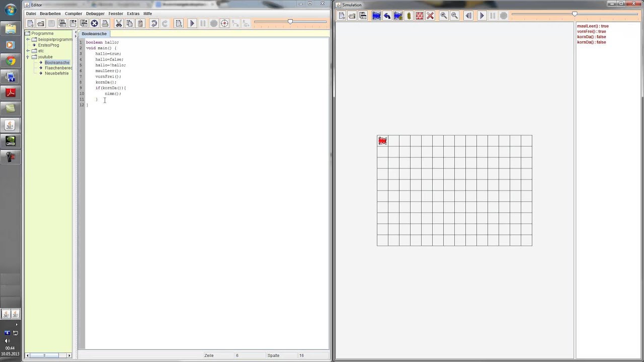Image resolution: width=644 pixels, height=362 pixels.
Task: Click the Close file icon with white X
Action: pyautogui.click(x=94, y=23)
